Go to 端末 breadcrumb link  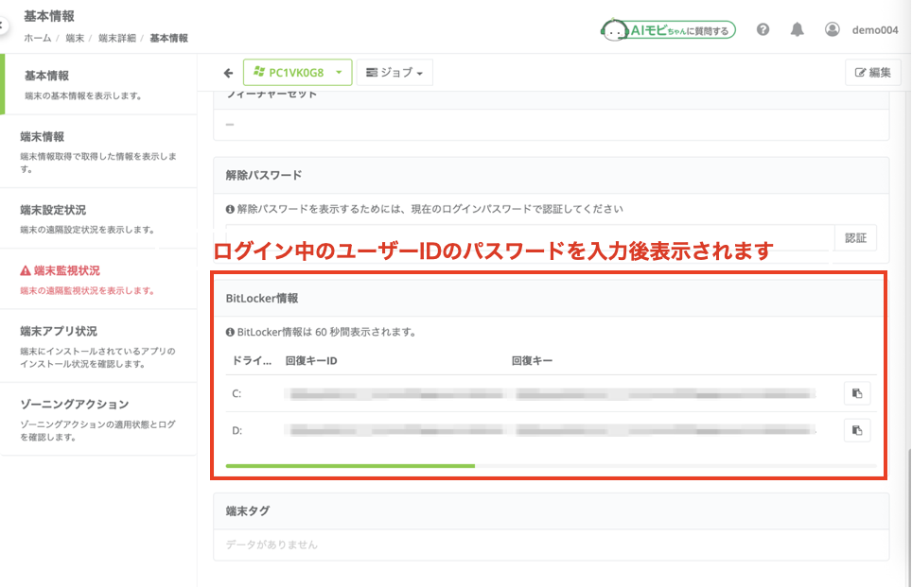pyautogui.click(x=75, y=39)
